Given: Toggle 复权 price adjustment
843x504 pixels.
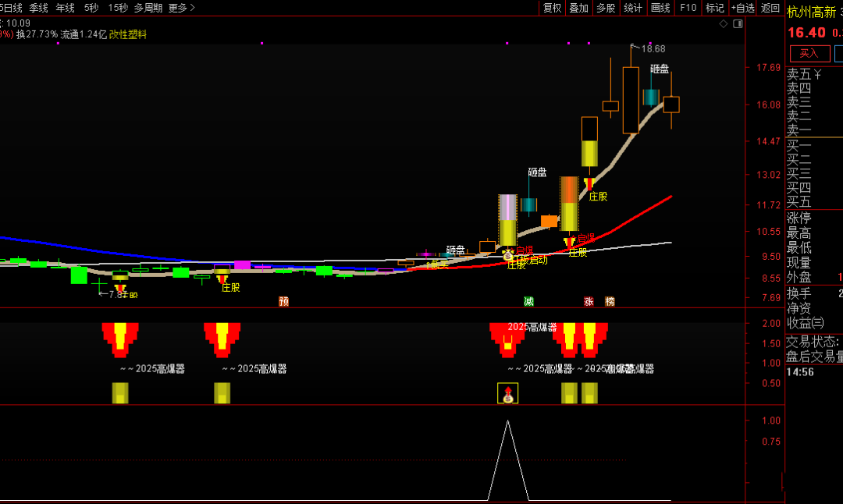Looking at the screenshot, I should point(552,8).
